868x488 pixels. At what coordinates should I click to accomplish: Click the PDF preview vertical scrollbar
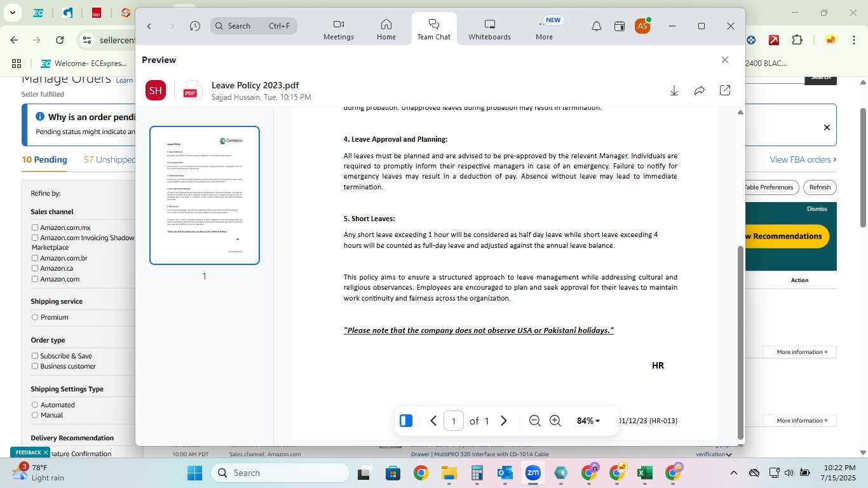tap(740, 342)
